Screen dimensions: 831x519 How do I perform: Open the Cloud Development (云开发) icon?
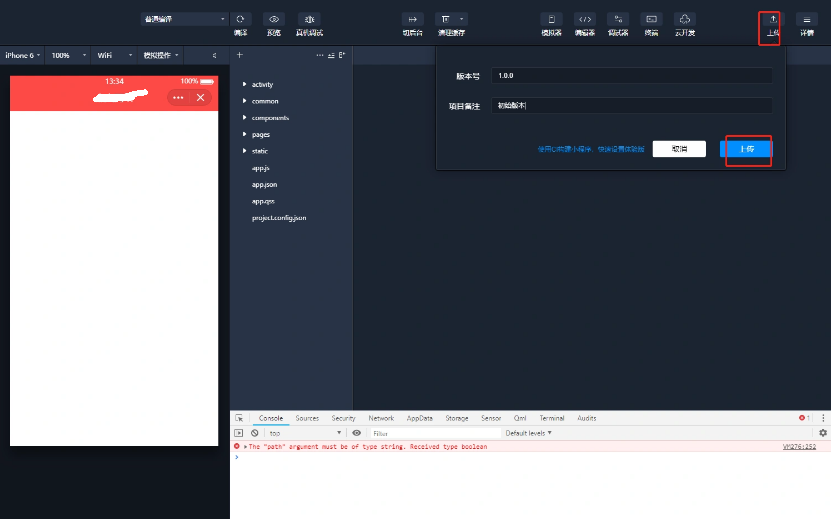[x=684, y=19]
